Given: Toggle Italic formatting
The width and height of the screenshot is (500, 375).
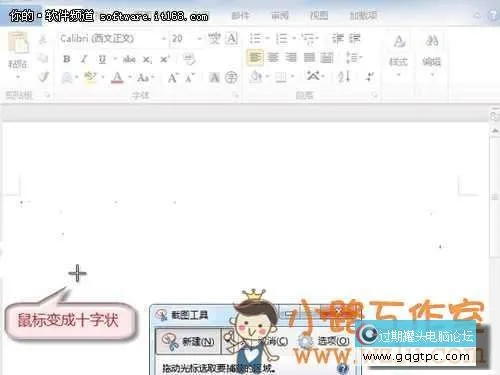Looking at the screenshot, I should 84,59.
